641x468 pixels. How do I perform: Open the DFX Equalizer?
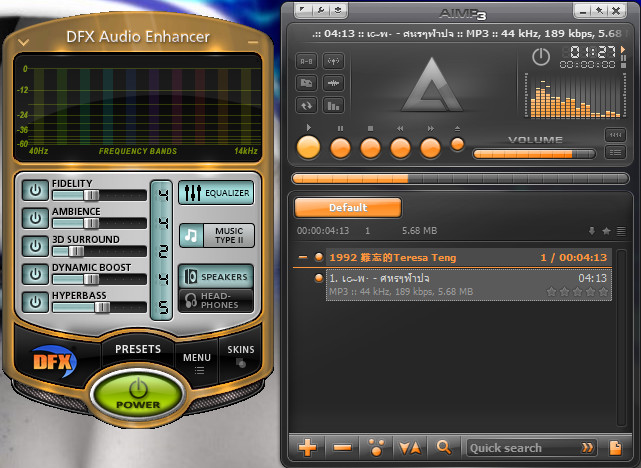coord(216,193)
